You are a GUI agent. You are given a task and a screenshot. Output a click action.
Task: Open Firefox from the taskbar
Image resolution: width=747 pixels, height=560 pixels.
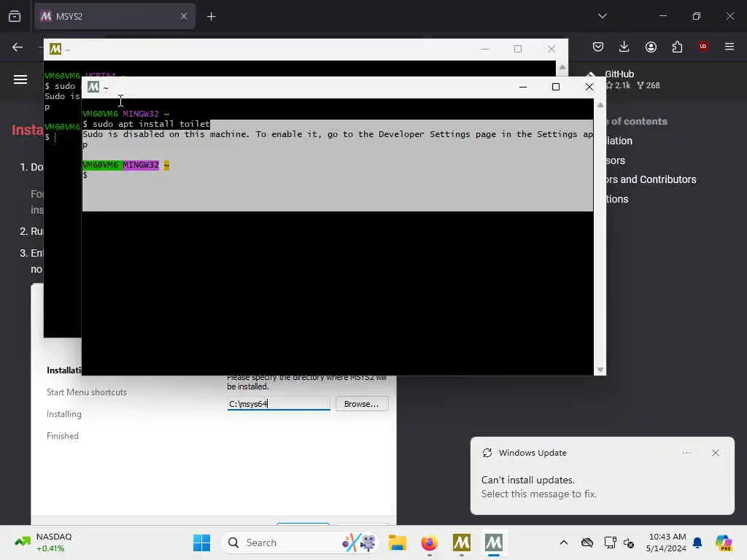(x=429, y=542)
